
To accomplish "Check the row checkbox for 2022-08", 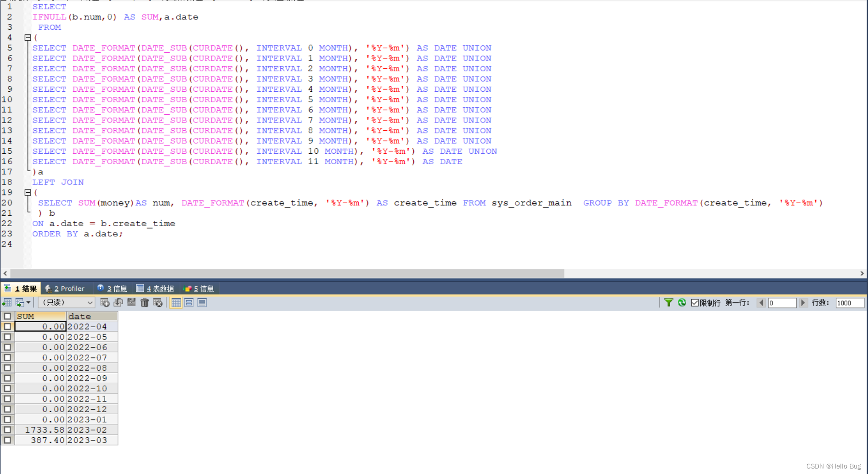I will point(7,368).
